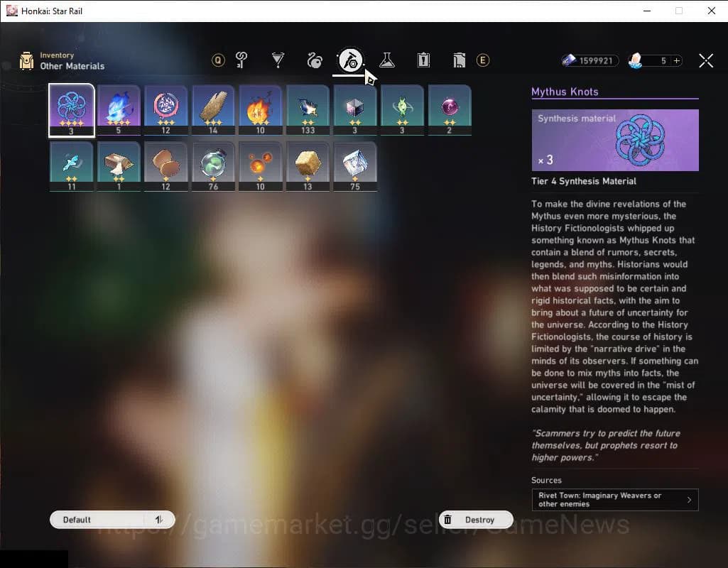Select the ice crystal cube with count 75

coord(355,167)
